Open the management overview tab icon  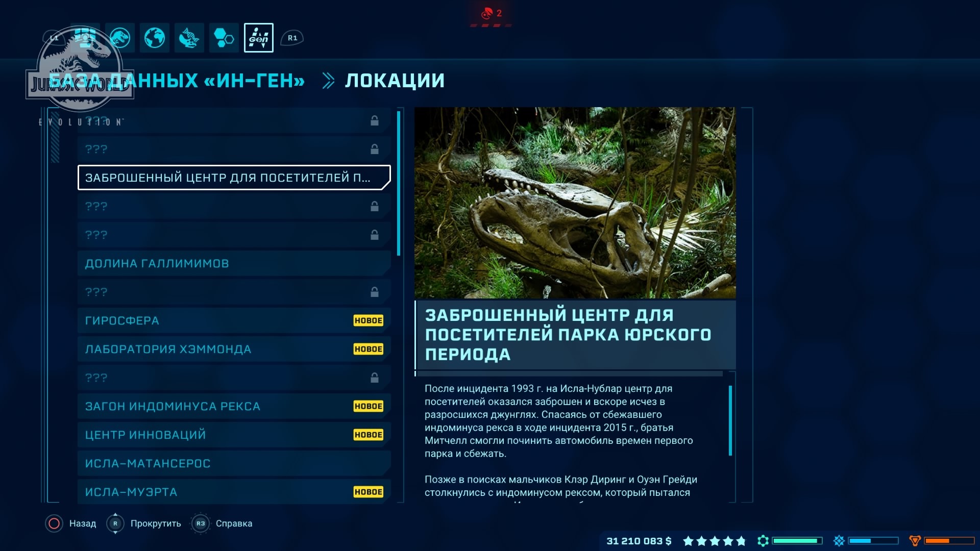click(85, 38)
